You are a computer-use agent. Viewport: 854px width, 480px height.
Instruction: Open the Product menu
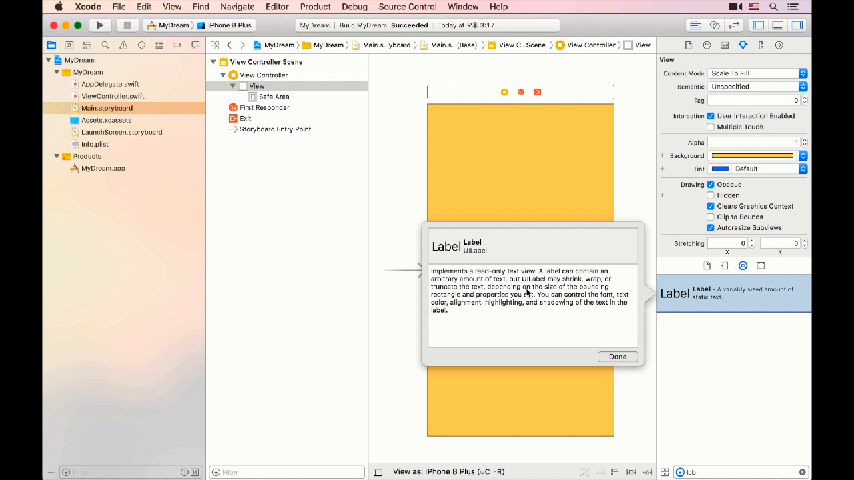point(315,7)
